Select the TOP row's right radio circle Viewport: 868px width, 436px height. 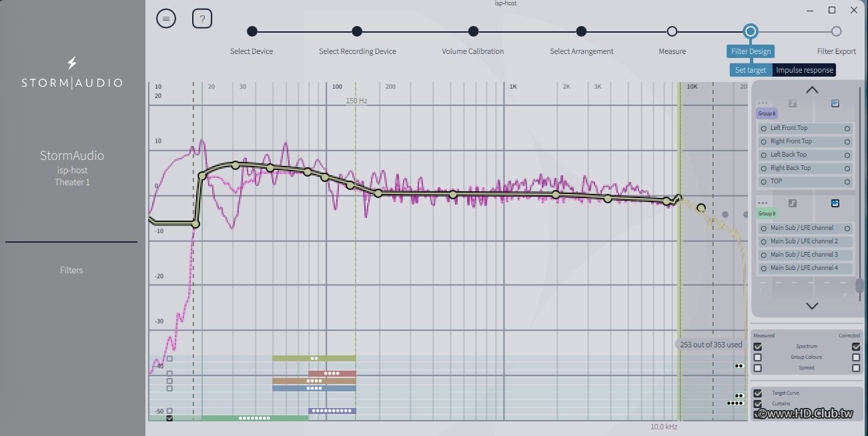pos(847,181)
